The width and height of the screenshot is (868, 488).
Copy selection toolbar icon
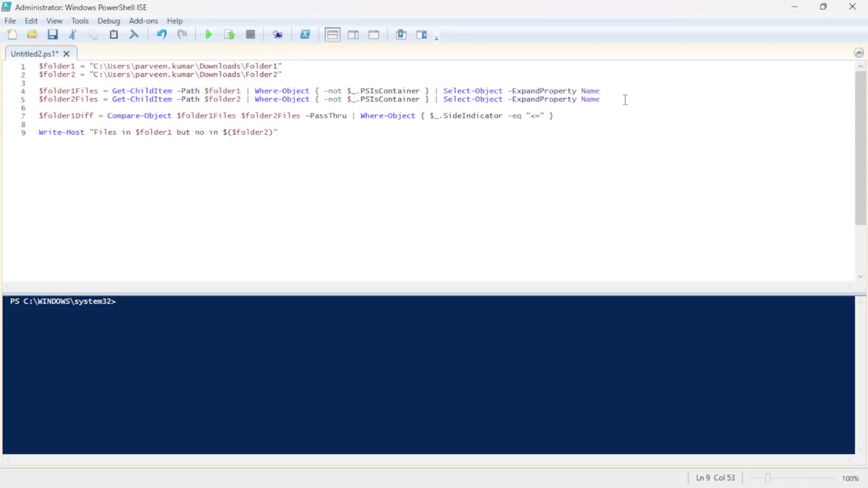tap(93, 35)
